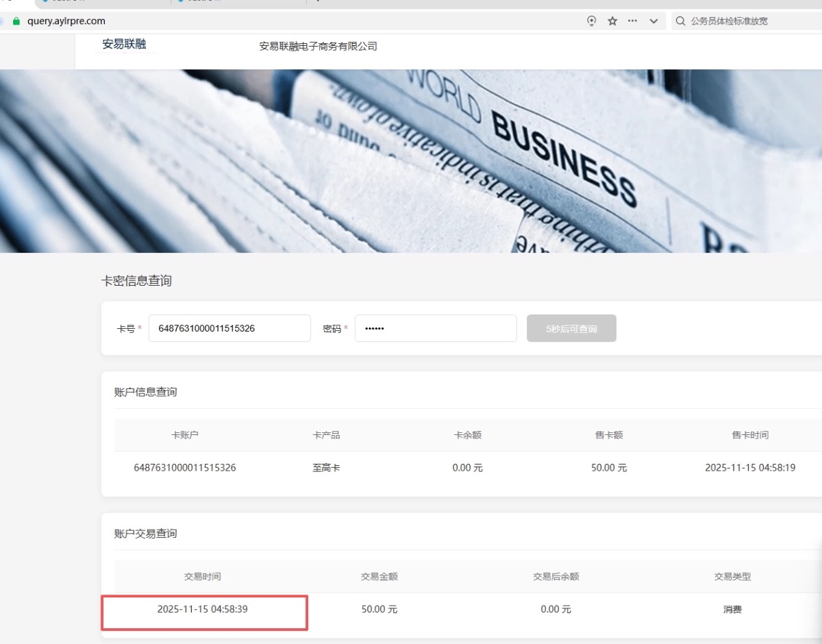Image resolution: width=822 pixels, height=644 pixels.
Task: Click the green padlock security icon
Action: point(16,21)
